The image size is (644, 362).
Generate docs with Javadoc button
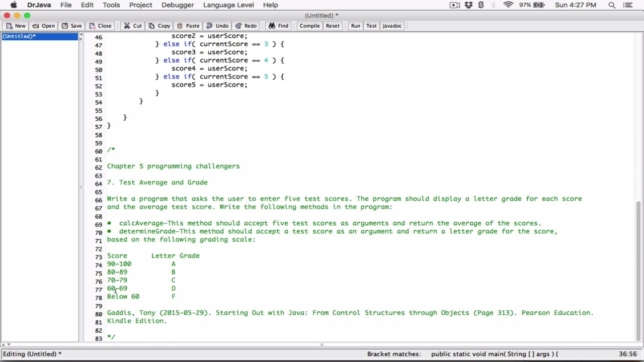point(392,26)
